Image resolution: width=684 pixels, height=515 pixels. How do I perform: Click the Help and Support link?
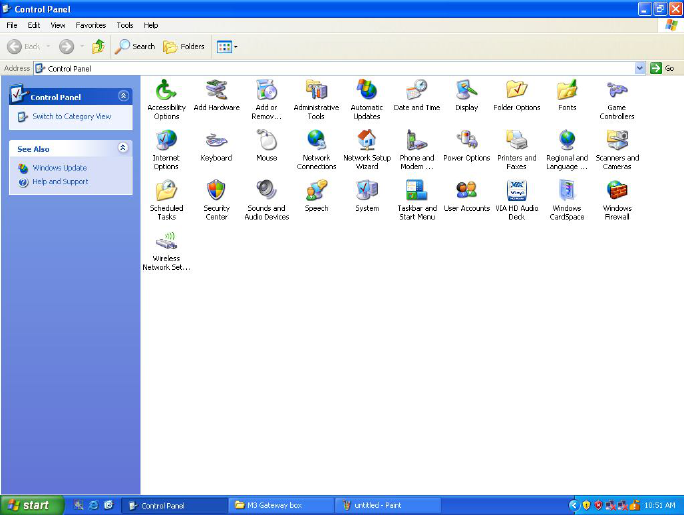[x=60, y=181]
